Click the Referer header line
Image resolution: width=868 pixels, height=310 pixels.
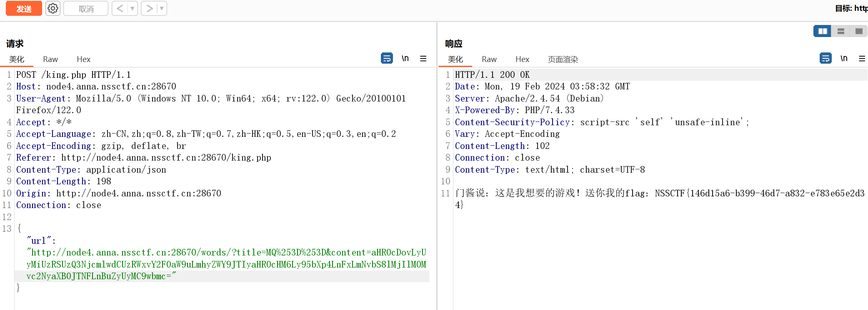pyautogui.click(x=144, y=157)
